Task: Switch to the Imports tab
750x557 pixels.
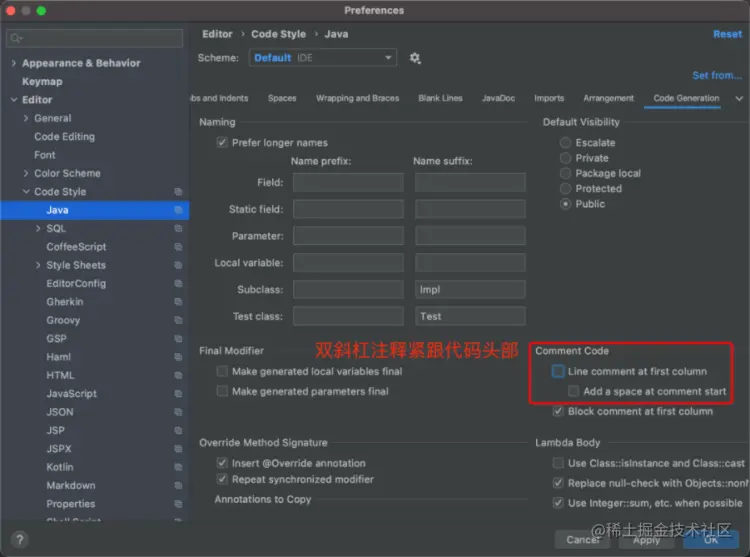Action: point(549,98)
